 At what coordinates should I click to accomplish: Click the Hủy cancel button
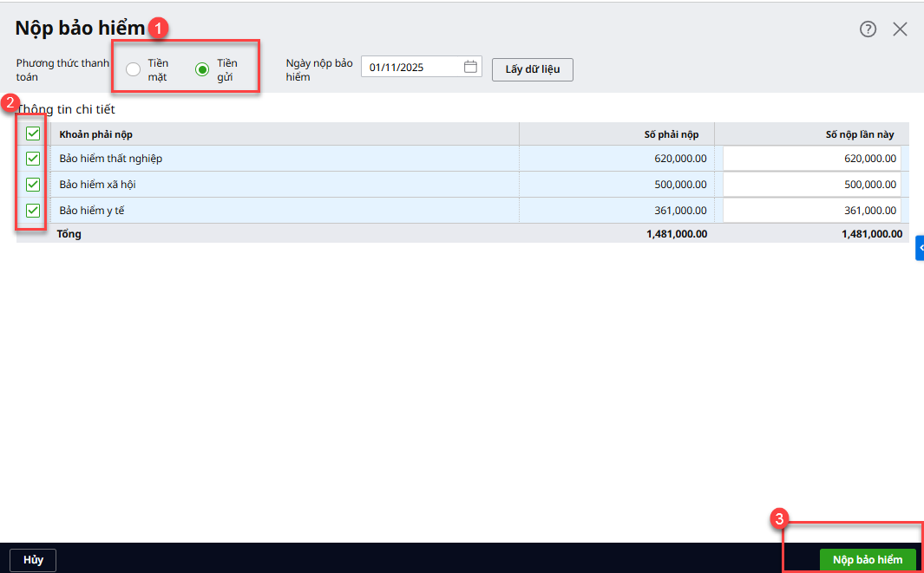33,560
